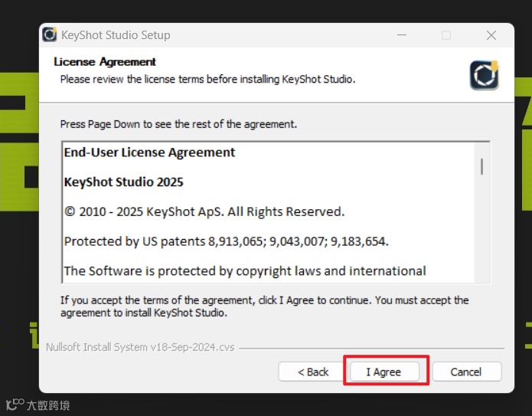
Task: Close the KeyShot Studio Setup window
Action: click(x=491, y=35)
